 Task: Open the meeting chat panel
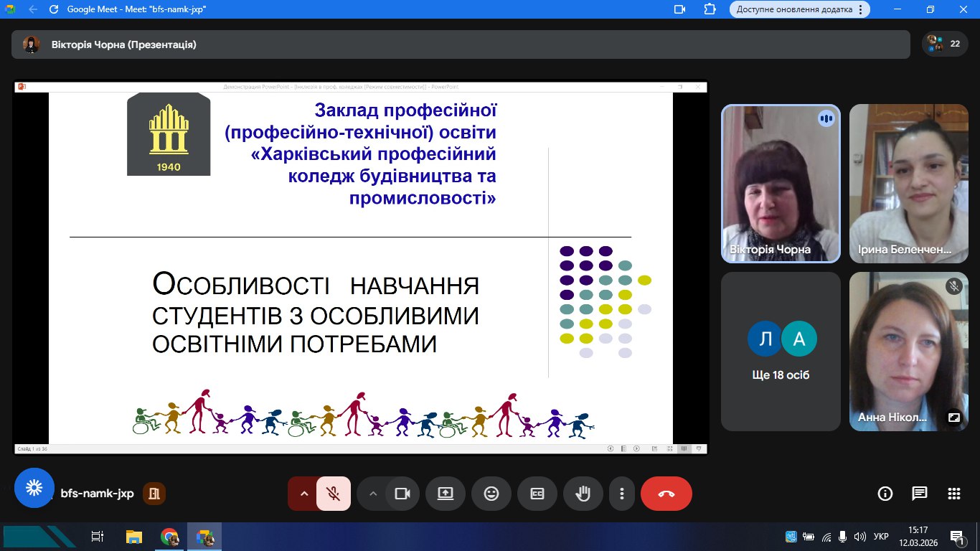click(x=919, y=494)
